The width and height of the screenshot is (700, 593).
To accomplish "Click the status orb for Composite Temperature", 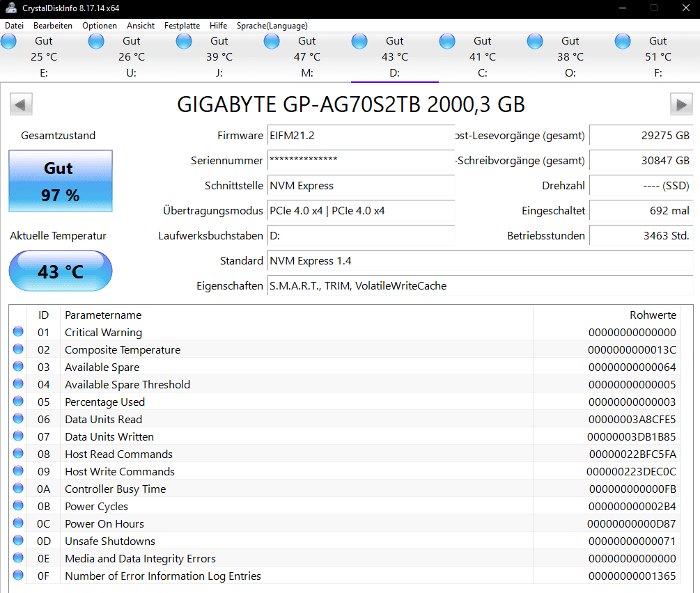I will (18, 349).
